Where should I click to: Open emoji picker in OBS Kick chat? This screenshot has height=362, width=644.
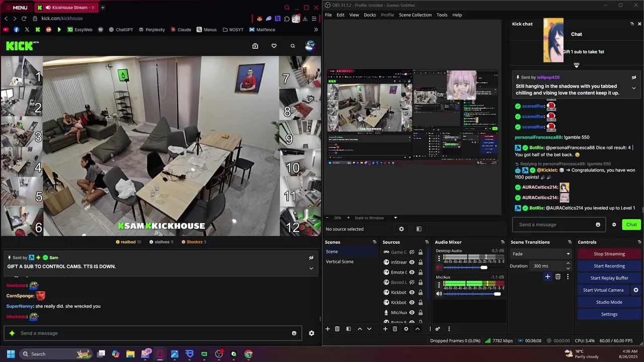click(598, 225)
